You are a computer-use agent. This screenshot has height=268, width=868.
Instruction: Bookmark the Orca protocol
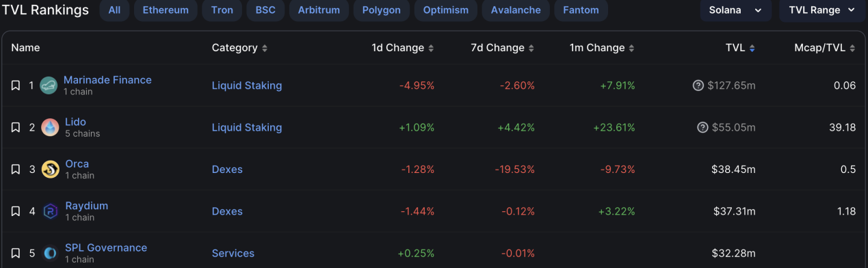coord(15,170)
